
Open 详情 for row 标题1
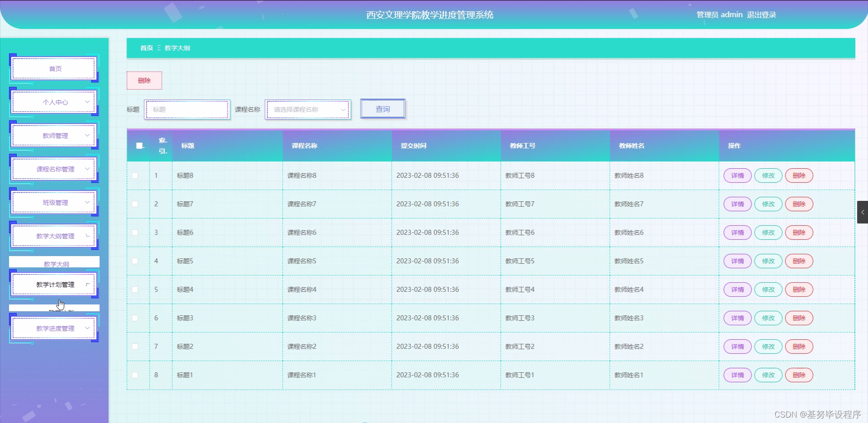(x=737, y=375)
